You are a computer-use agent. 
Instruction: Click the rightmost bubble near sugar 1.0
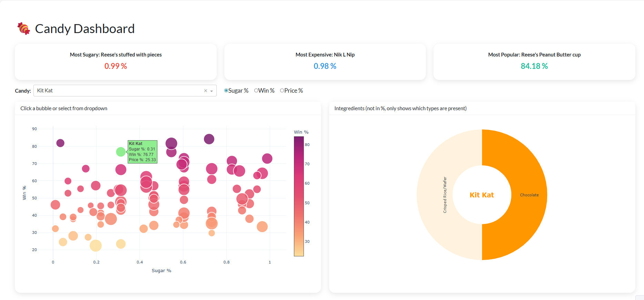[x=267, y=158]
